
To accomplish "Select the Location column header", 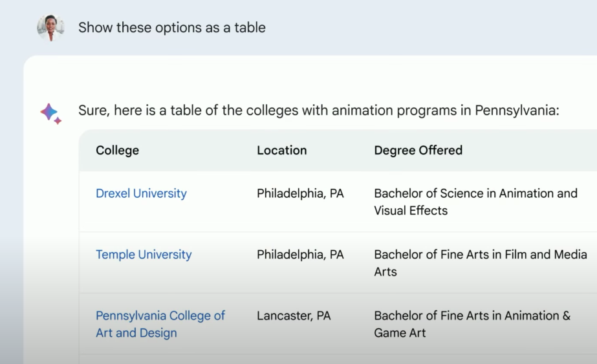I will pyautogui.click(x=282, y=151).
